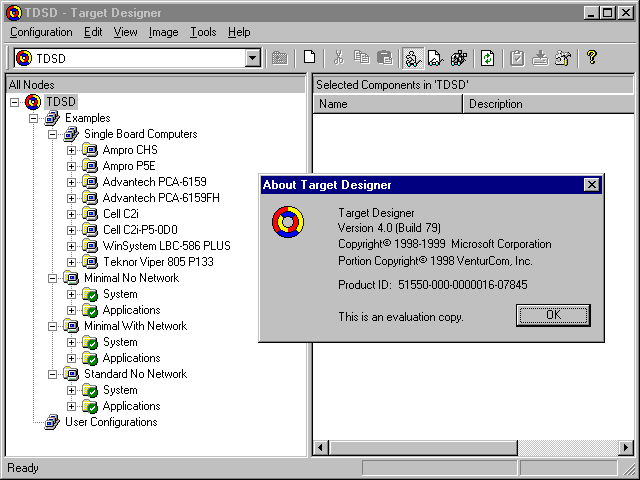Click the horizontal scrollbar thumb

(x=423, y=448)
